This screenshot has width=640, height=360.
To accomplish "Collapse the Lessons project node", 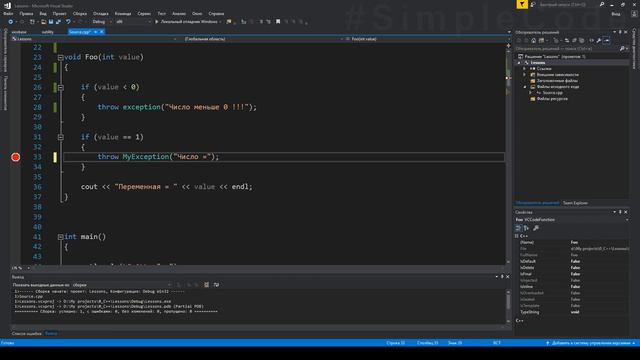I will point(519,63).
